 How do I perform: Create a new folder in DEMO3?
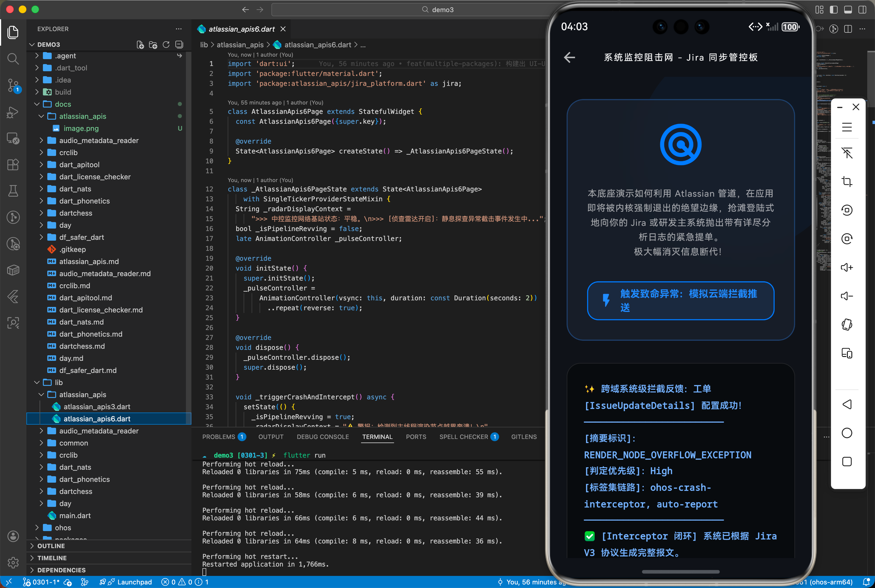click(x=153, y=45)
